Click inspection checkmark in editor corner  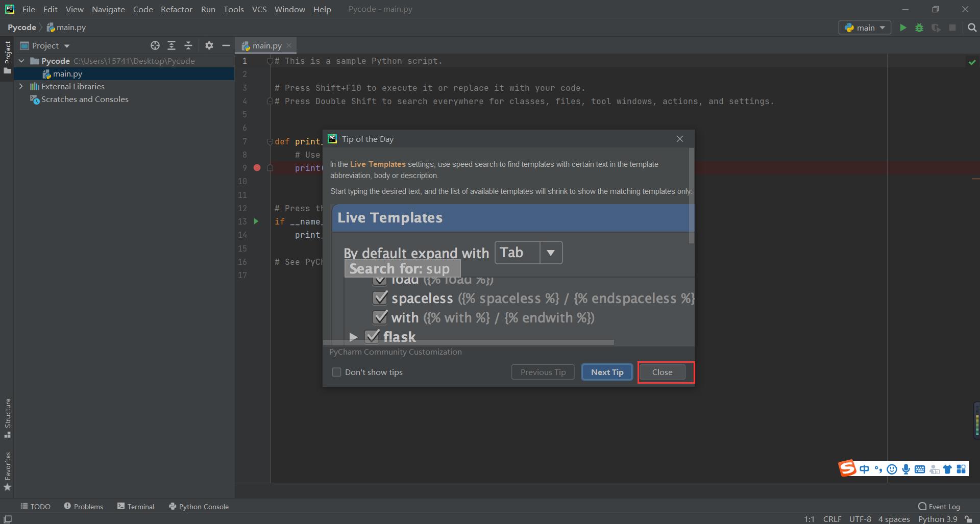[x=972, y=62]
